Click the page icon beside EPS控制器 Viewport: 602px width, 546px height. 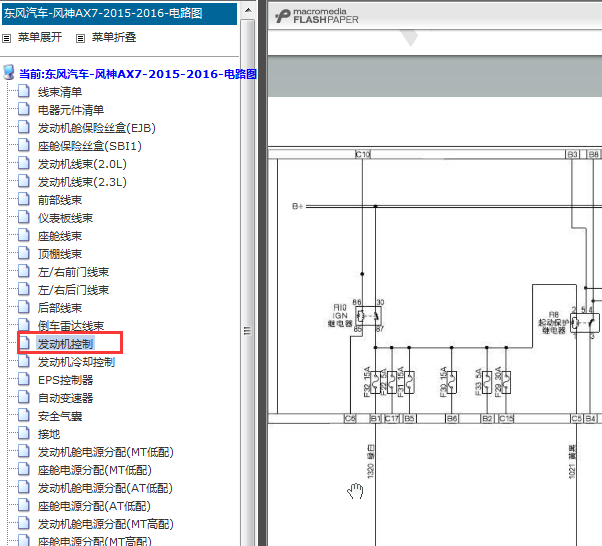24,379
